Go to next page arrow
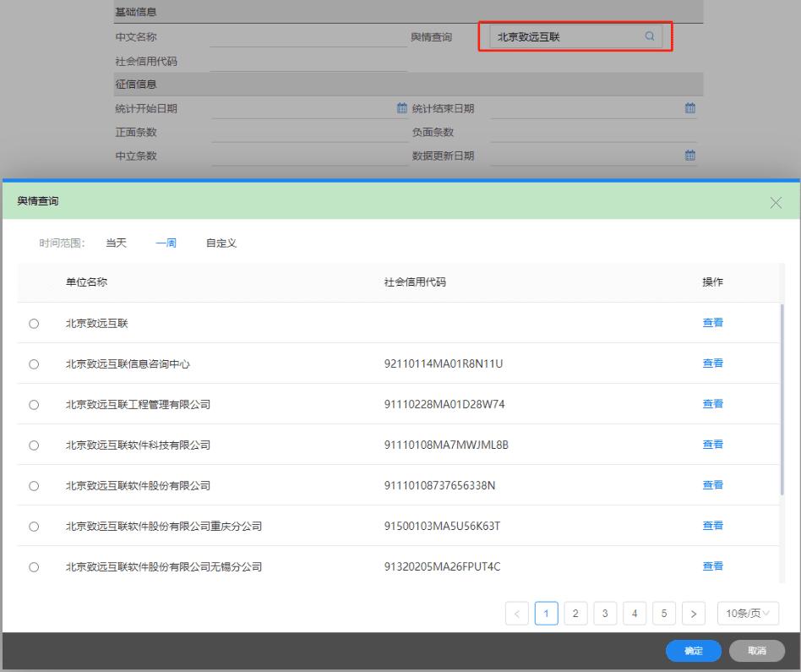Screen dimensions: 801x672 point(693,613)
